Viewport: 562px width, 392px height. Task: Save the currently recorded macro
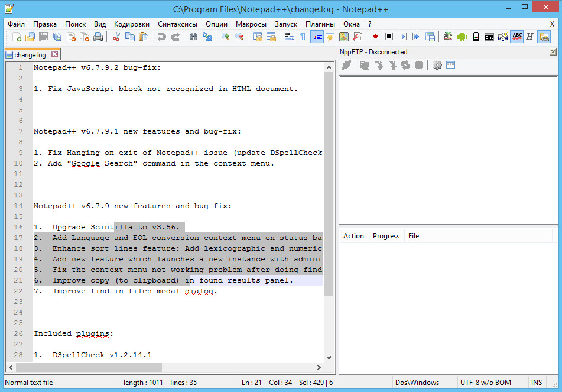pyautogui.click(x=430, y=37)
